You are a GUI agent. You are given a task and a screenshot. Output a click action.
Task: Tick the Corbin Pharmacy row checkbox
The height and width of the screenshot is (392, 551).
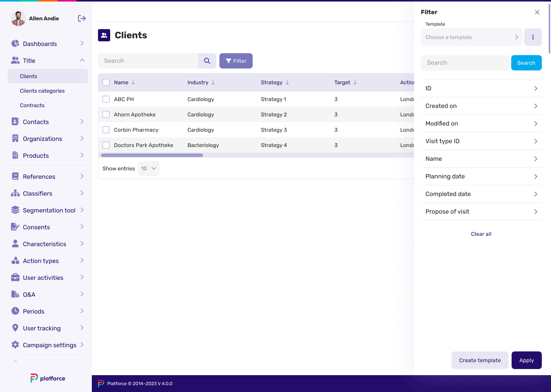(106, 130)
